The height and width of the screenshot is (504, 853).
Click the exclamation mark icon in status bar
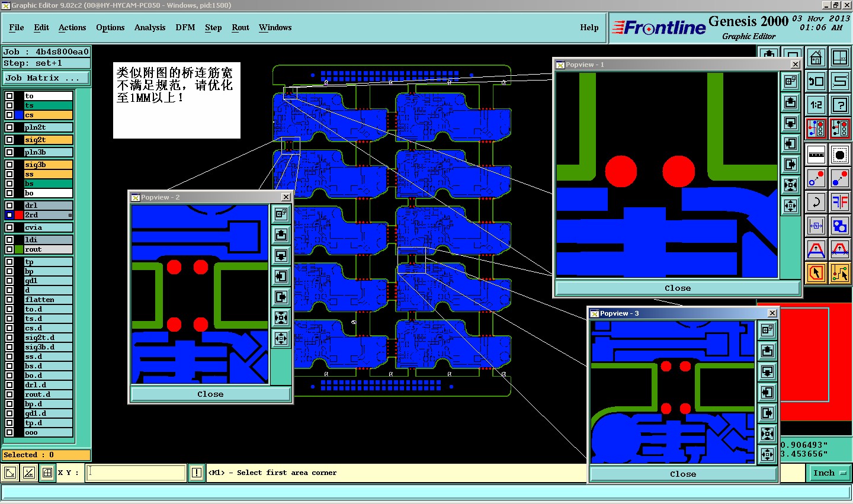(197, 473)
